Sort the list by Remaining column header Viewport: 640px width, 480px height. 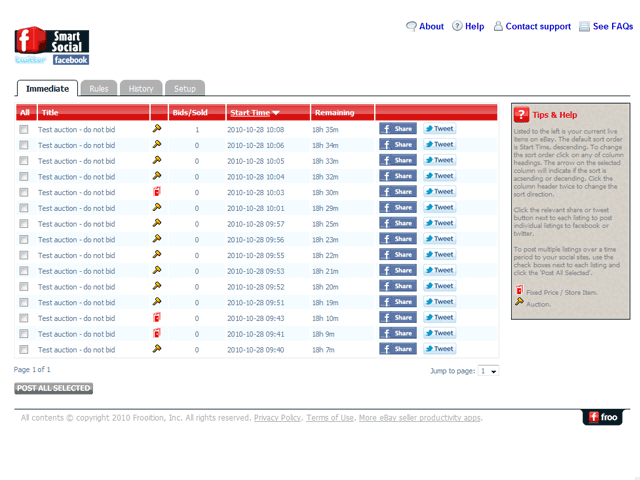coord(334,113)
